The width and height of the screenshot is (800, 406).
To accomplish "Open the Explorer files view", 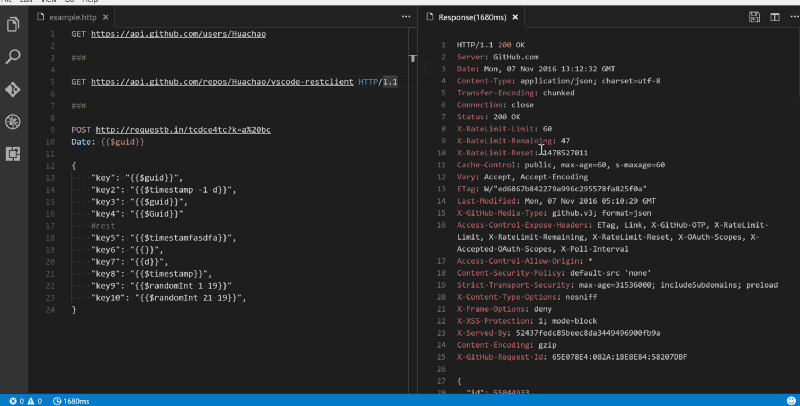I will 13,24.
